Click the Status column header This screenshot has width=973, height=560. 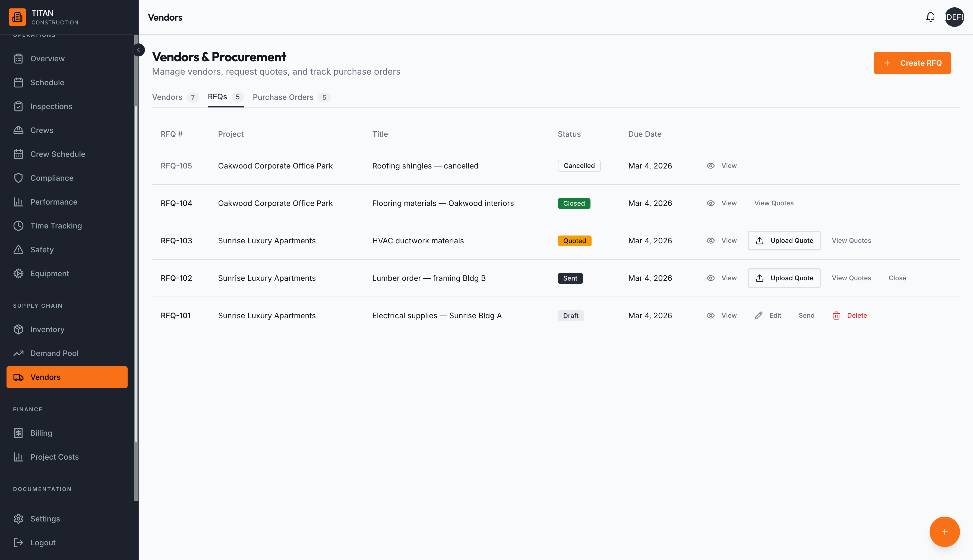click(x=569, y=134)
